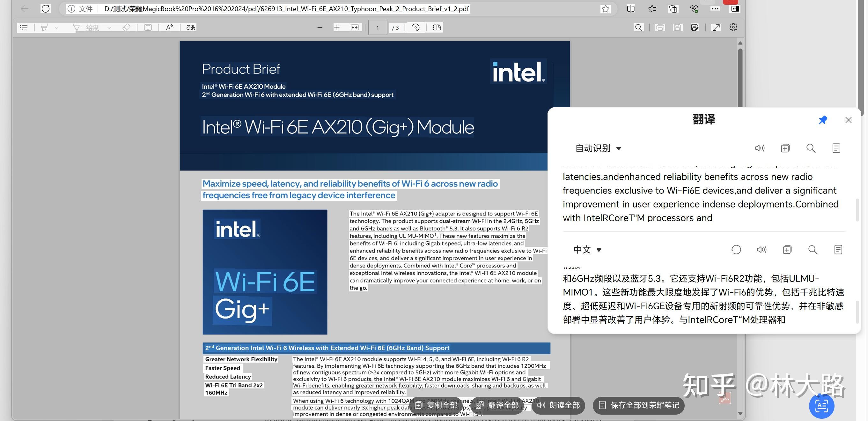
Task: Select the 绘制 draw tool
Action: pyautogui.click(x=86, y=27)
